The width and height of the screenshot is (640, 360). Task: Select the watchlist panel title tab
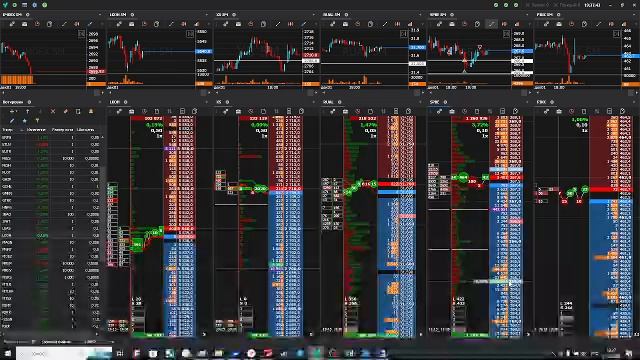tap(13, 102)
